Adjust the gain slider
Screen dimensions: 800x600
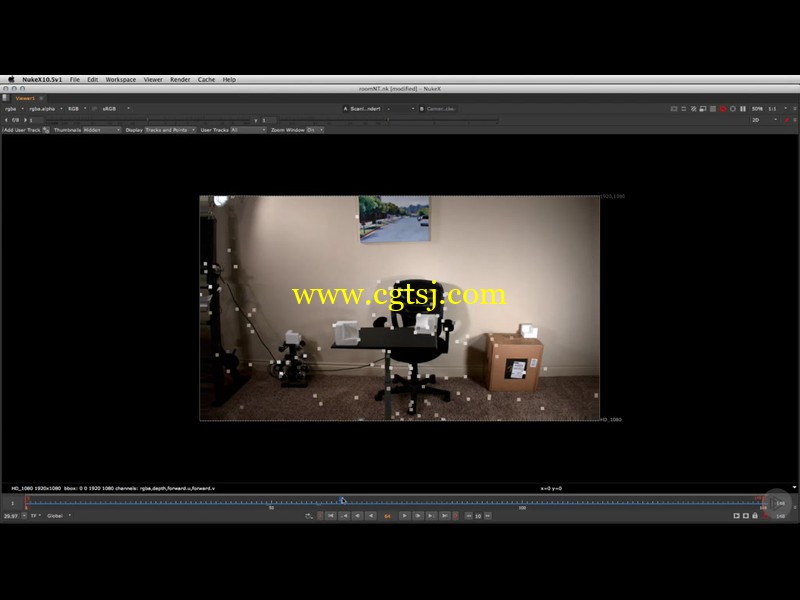[x=148, y=120]
